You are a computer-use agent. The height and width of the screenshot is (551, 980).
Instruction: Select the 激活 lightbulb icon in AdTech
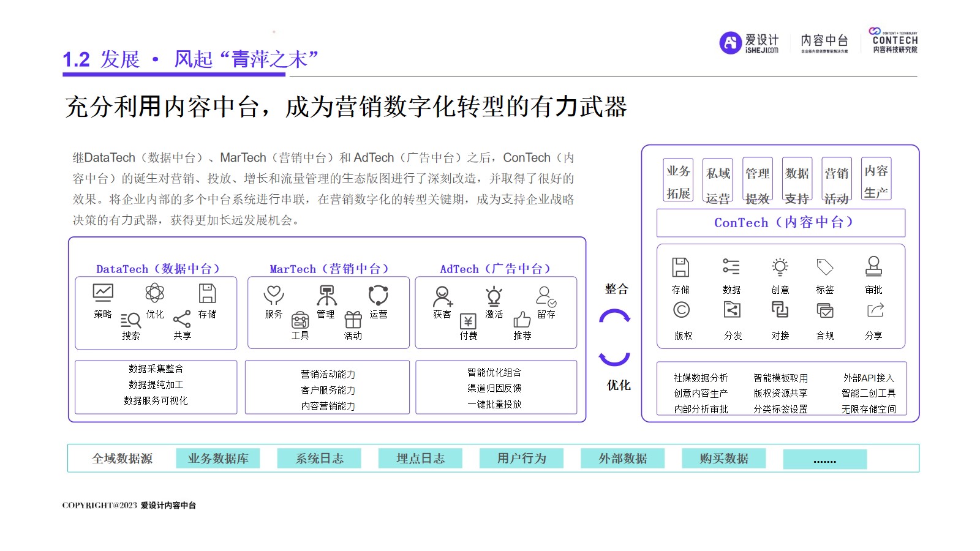click(494, 296)
